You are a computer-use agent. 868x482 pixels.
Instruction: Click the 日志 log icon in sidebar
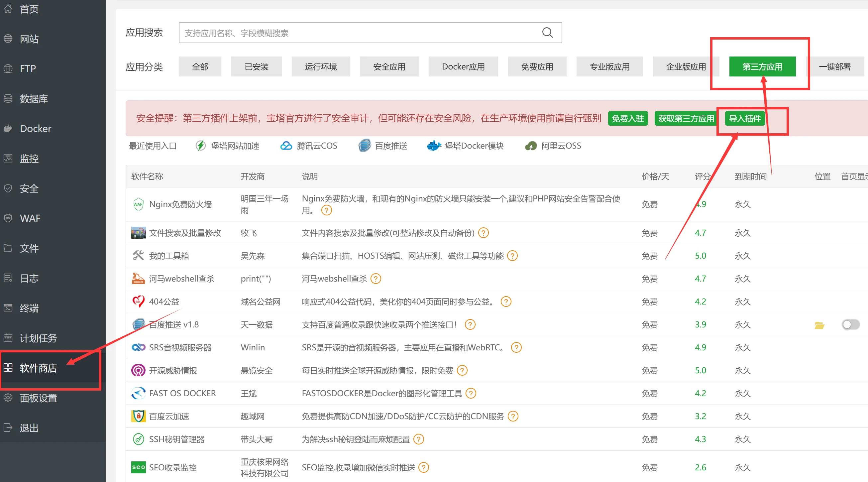tap(8, 278)
